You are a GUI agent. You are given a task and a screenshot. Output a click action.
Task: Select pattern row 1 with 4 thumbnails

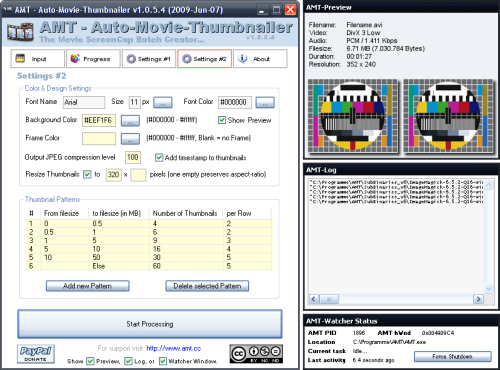(x=149, y=223)
